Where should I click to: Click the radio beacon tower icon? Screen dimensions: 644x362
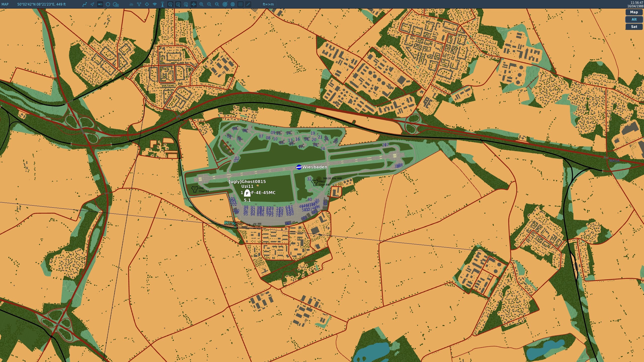point(163,4)
